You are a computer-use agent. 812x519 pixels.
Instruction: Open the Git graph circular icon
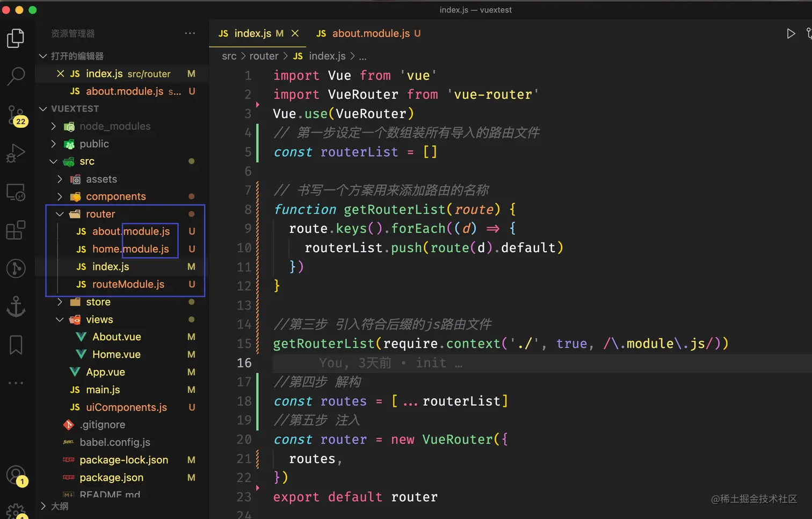[x=16, y=268]
